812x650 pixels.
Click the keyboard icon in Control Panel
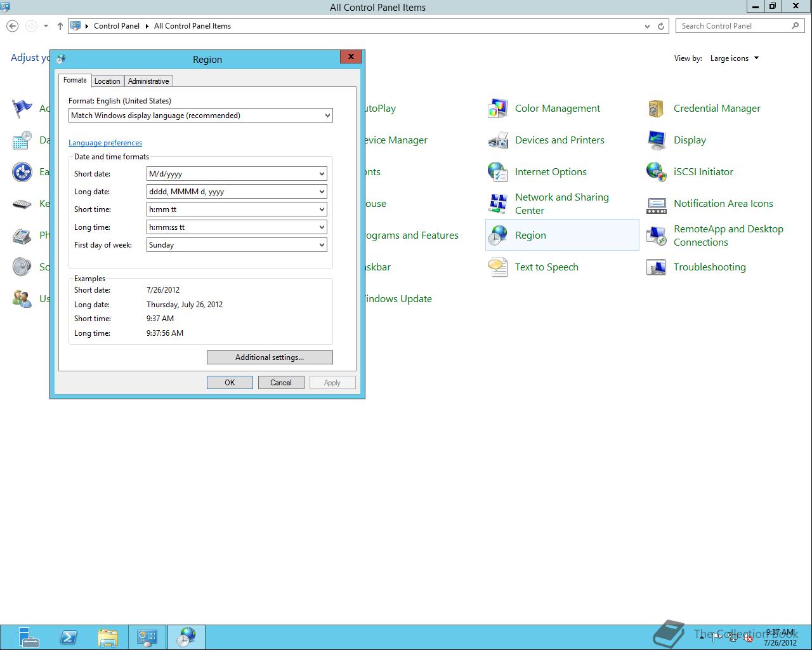click(22, 204)
